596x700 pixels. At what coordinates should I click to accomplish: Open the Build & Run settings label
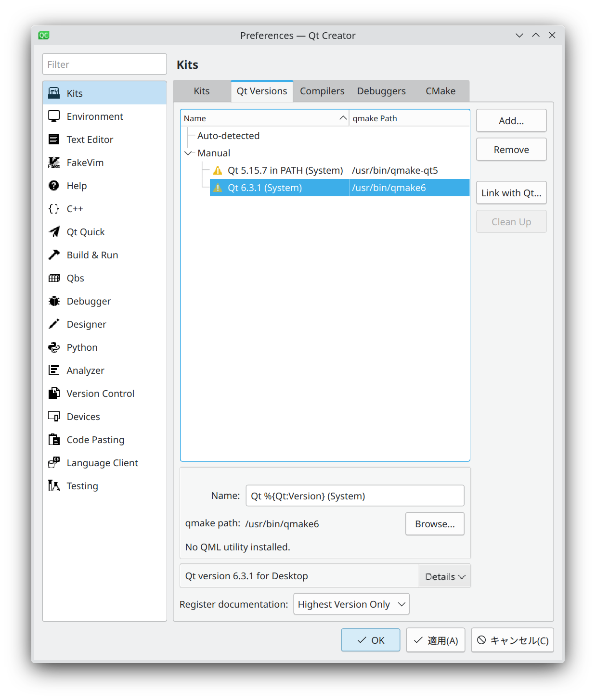point(92,255)
